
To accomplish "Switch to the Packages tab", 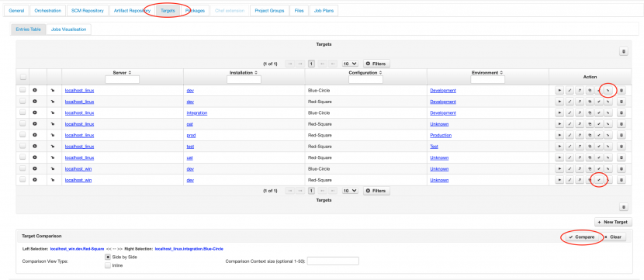I will click(195, 11).
